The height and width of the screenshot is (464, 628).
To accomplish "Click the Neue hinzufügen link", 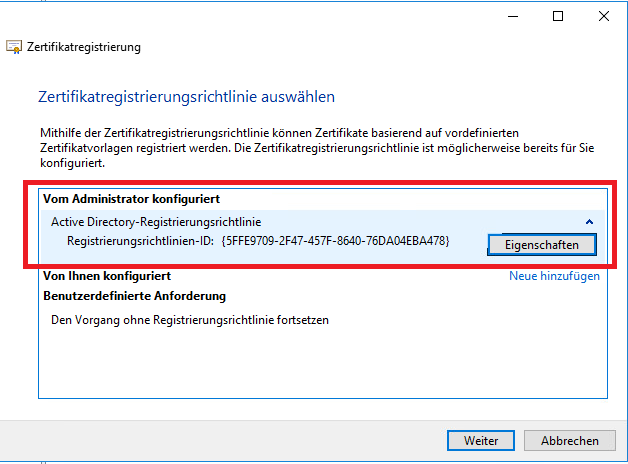I will pos(554,276).
